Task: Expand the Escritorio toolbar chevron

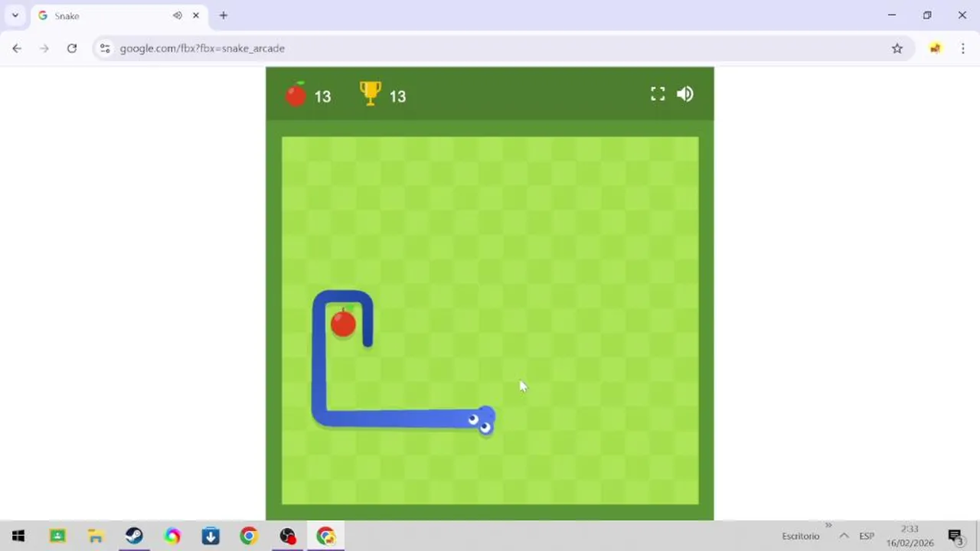Action: pos(828,526)
